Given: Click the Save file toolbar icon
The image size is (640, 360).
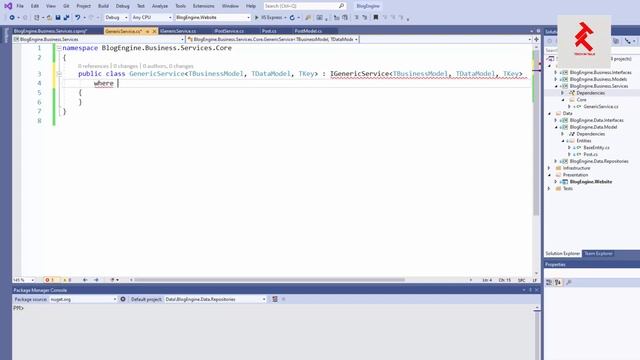Looking at the screenshot, I should (x=58, y=18).
